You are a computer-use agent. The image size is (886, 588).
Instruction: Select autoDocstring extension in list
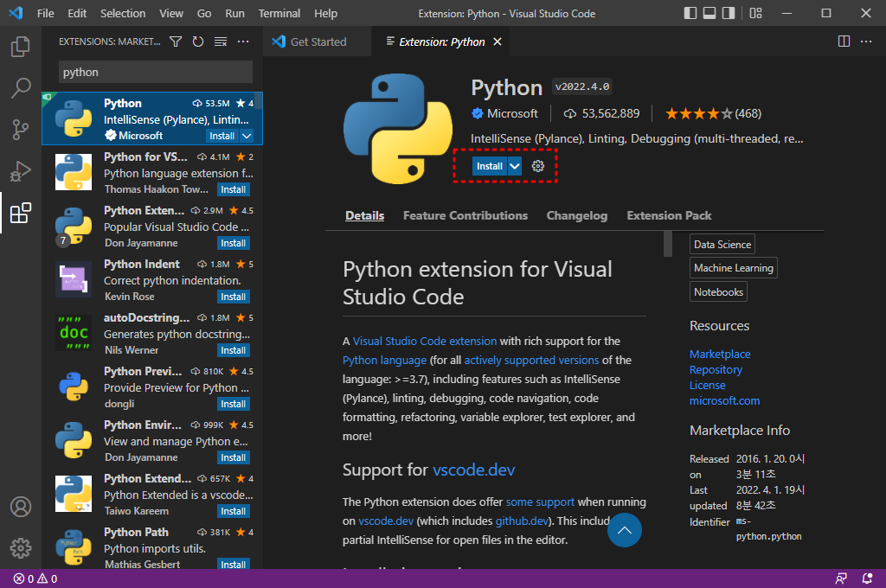click(x=152, y=333)
